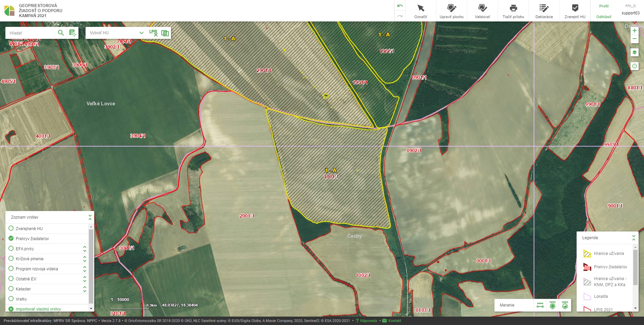
Task: Click the Prekryv žiadateľov legend swatch
Action: [x=587, y=267]
